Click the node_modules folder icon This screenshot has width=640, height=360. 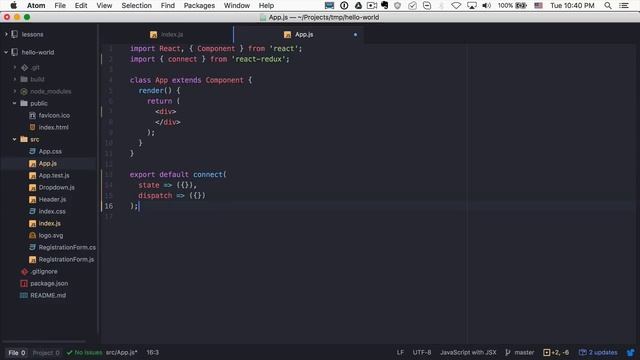(x=24, y=91)
